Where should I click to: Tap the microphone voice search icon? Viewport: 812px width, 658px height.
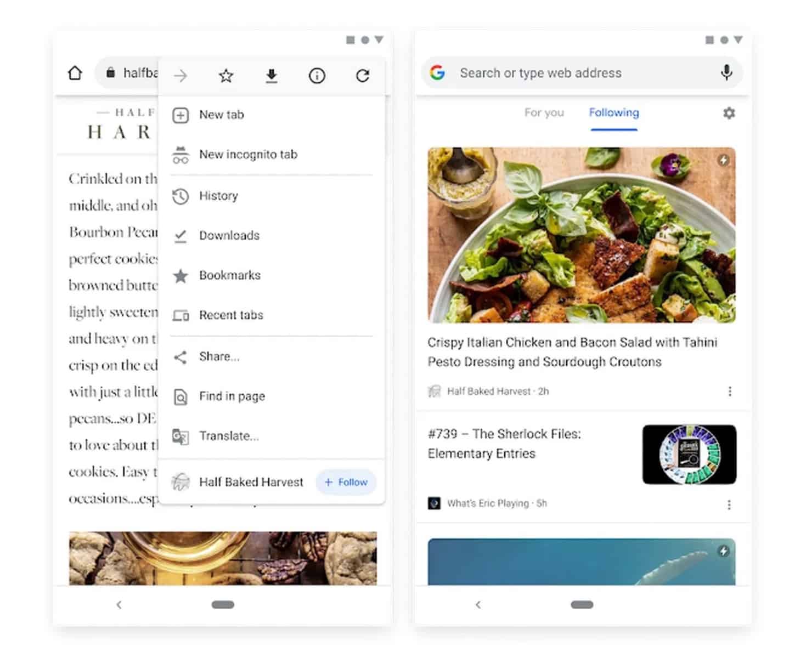(x=726, y=73)
